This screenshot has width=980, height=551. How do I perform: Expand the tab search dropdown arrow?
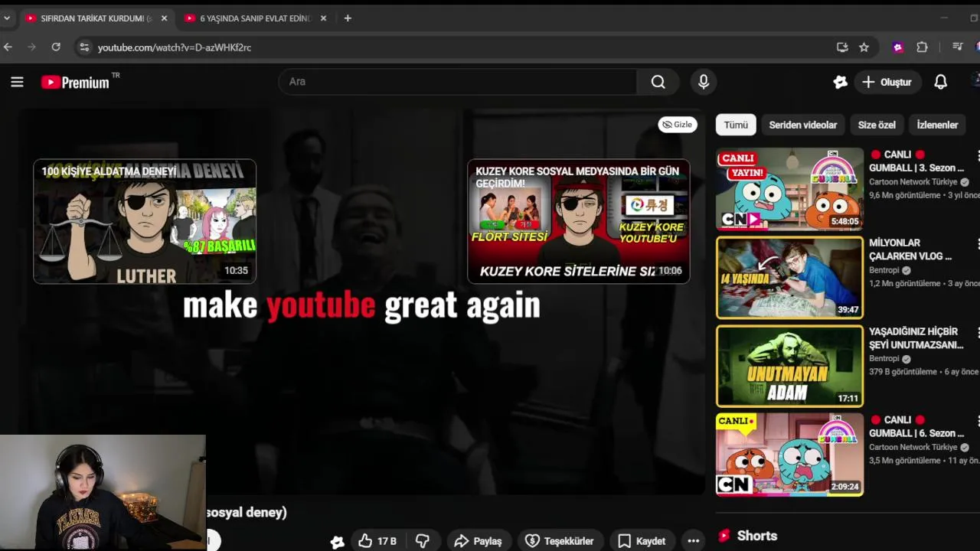(7, 18)
